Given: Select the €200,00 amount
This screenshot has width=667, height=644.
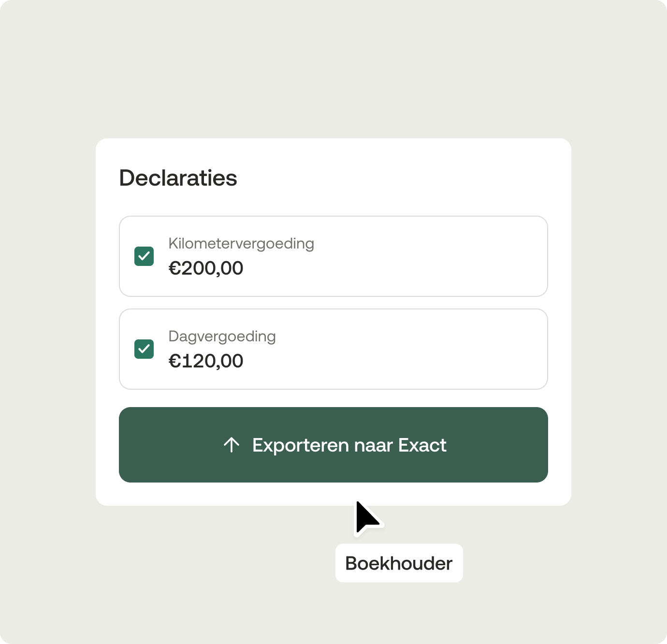Looking at the screenshot, I should click(206, 268).
